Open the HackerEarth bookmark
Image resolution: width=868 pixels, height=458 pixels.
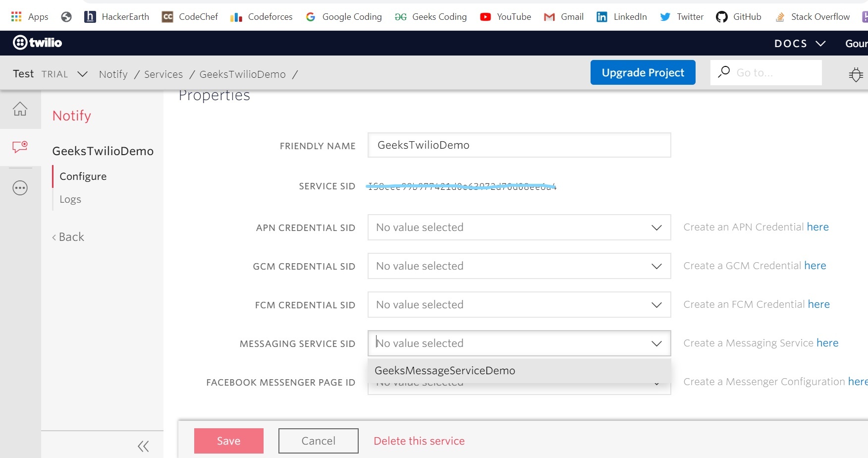coord(117,17)
